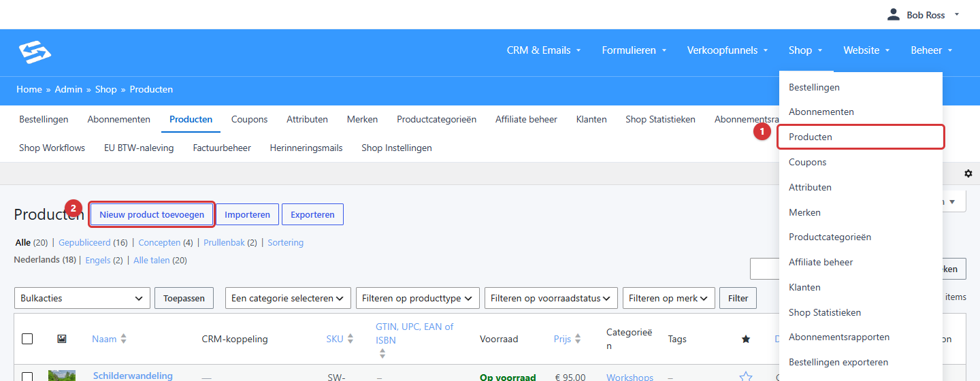Open the Schilderwandeling product thumbnail
This screenshot has height=381, width=980.
[x=62, y=376]
